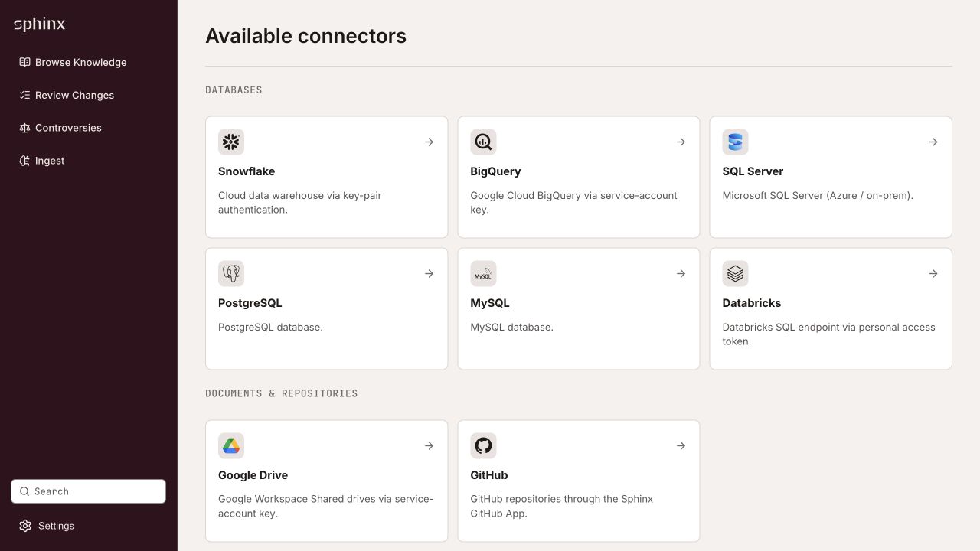Click the Sphinx logo
Screen dimensions: 980x551
40,24
